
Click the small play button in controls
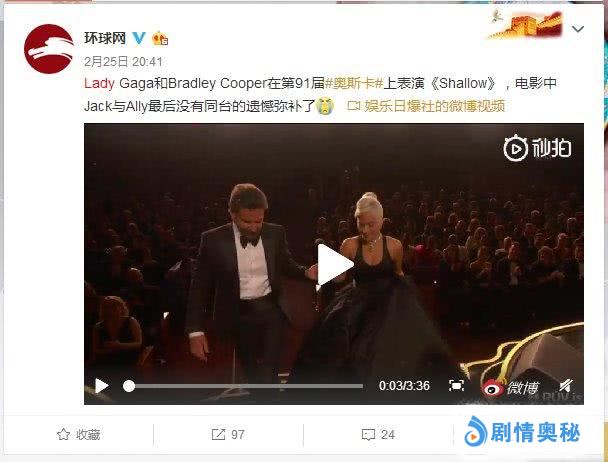point(102,386)
